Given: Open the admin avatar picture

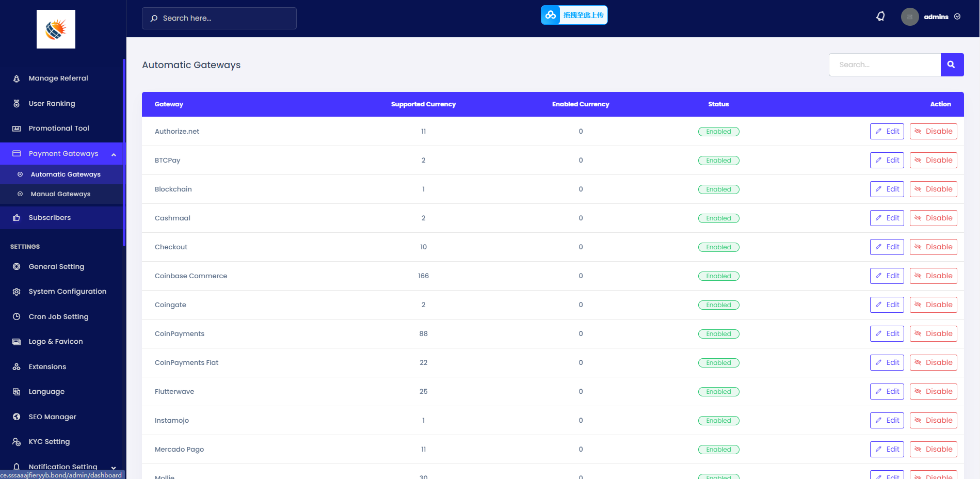Looking at the screenshot, I should pyautogui.click(x=909, y=17).
